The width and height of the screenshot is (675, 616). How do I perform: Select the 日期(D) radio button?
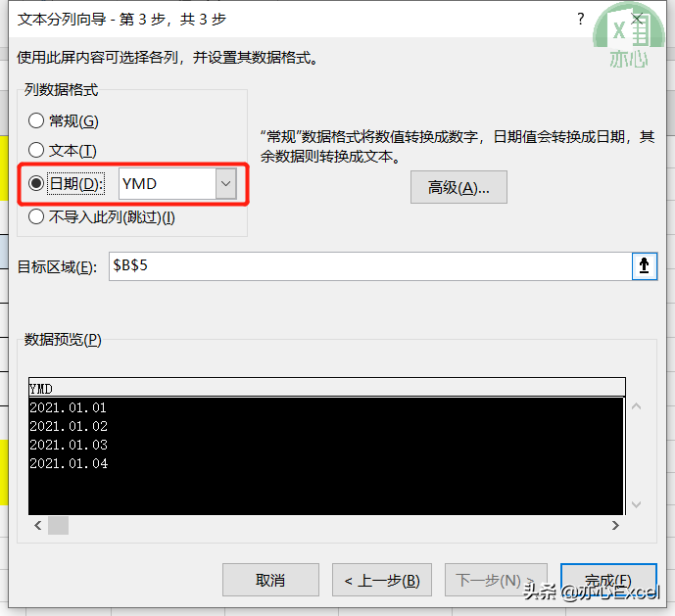[36, 184]
